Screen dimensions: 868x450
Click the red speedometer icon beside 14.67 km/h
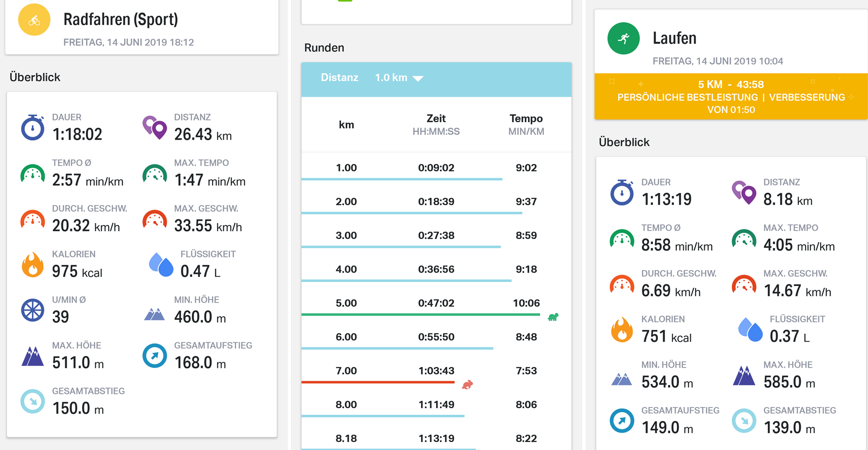click(x=744, y=284)
